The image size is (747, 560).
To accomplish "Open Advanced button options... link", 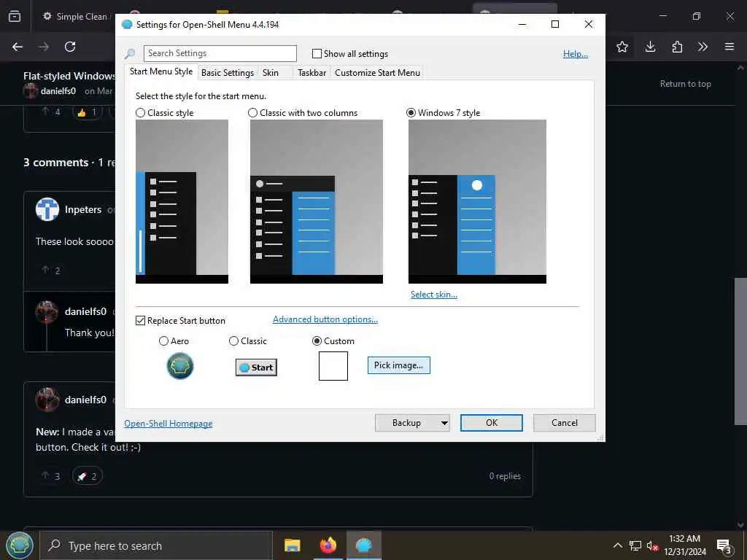I will point(325,319).
